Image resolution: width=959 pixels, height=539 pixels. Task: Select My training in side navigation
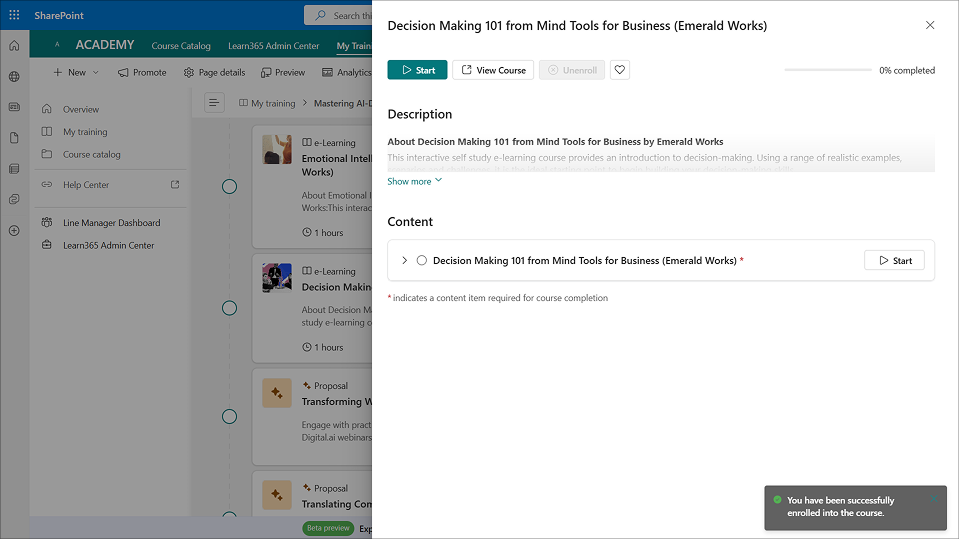click(85, 132)
